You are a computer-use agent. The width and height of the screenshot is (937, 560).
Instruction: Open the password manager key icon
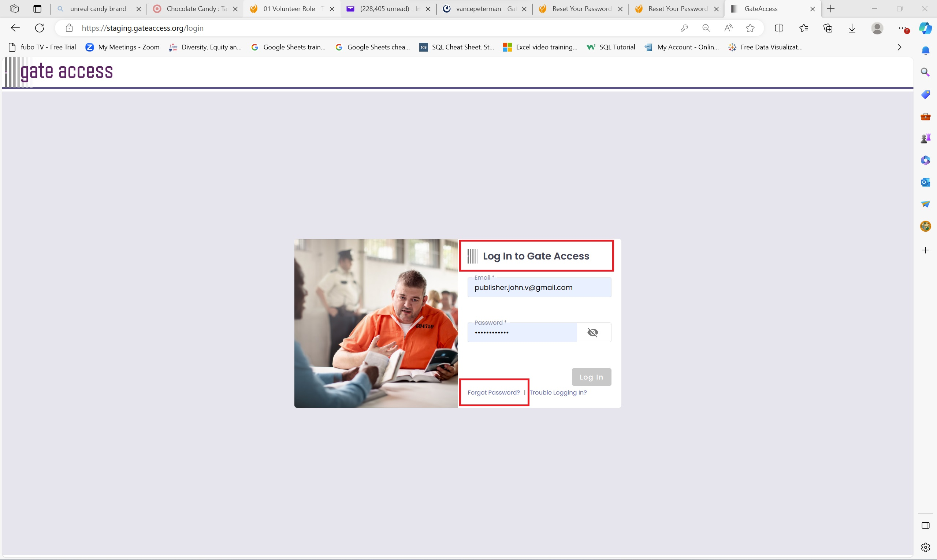pos(684,28)
